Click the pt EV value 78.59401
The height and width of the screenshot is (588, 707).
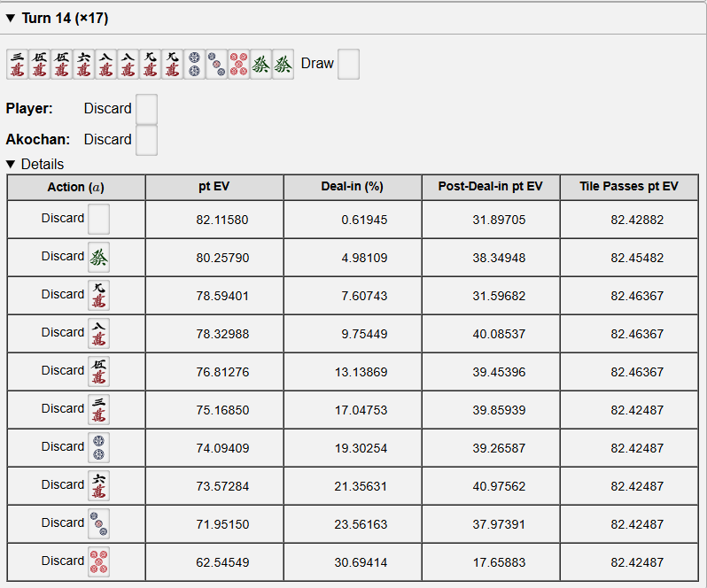221,296
